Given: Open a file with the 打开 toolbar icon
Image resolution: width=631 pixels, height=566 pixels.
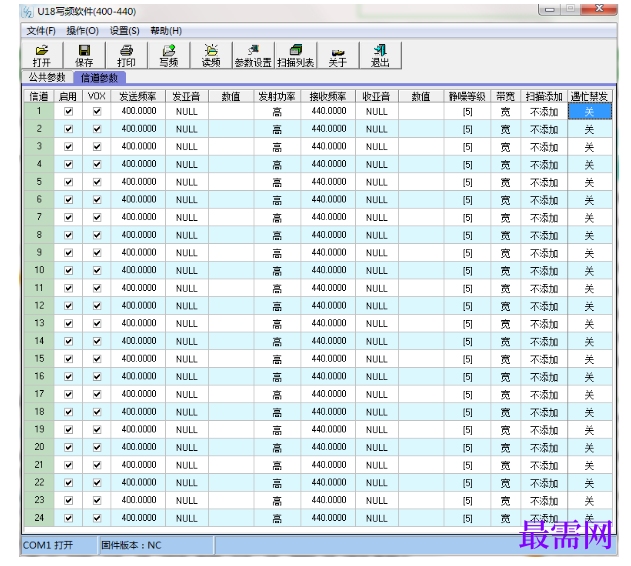Looking at the screenshot, I should click(x=42, y=56).
